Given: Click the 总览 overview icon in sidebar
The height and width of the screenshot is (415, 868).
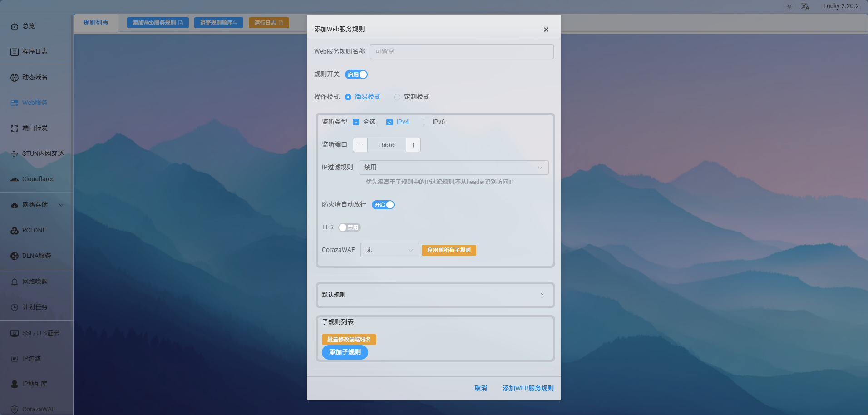Looking at the screenshot, I should (15, 26).
